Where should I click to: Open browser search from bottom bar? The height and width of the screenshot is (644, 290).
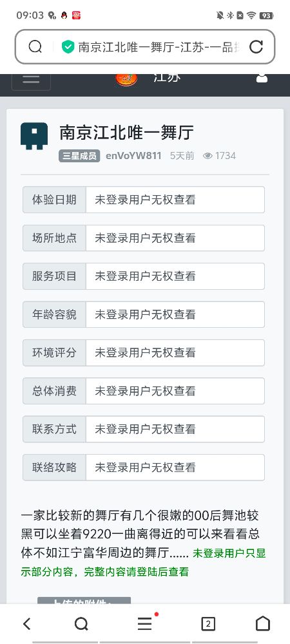tap(81, 624)
